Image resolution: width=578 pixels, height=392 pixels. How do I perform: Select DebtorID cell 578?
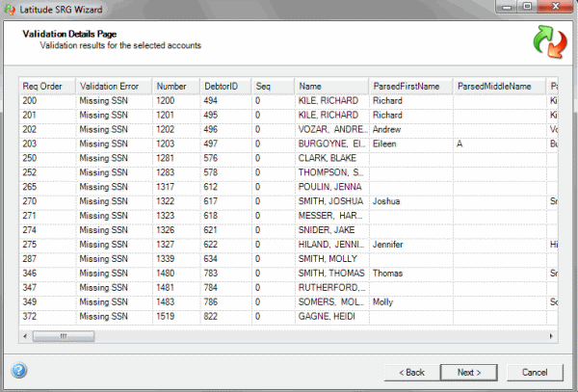pyautogui.click(x=226, y=172)
